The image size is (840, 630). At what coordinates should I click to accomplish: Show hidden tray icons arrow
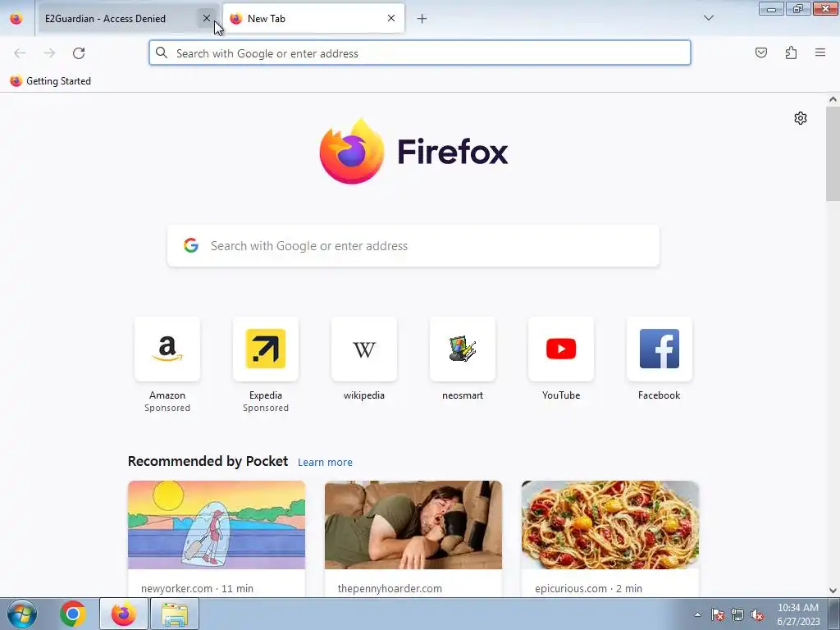[x=697, y=614]
